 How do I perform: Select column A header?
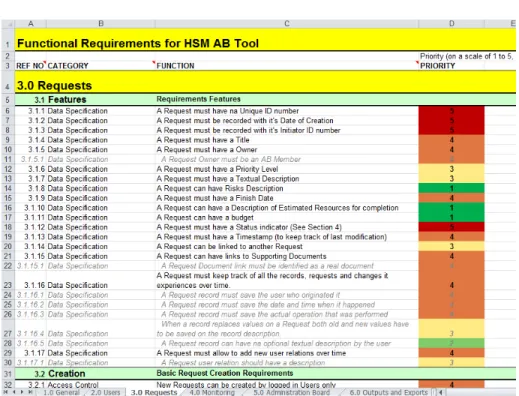coord(31,24)
